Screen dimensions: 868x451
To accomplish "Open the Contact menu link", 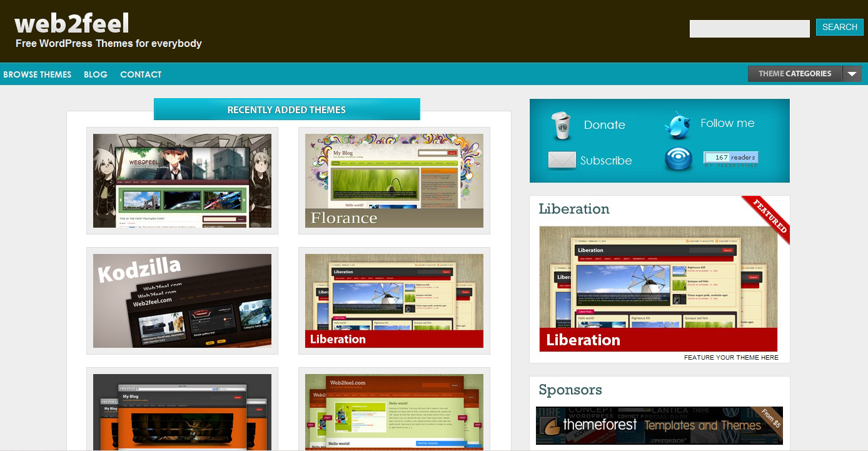I will click(141, 74).
